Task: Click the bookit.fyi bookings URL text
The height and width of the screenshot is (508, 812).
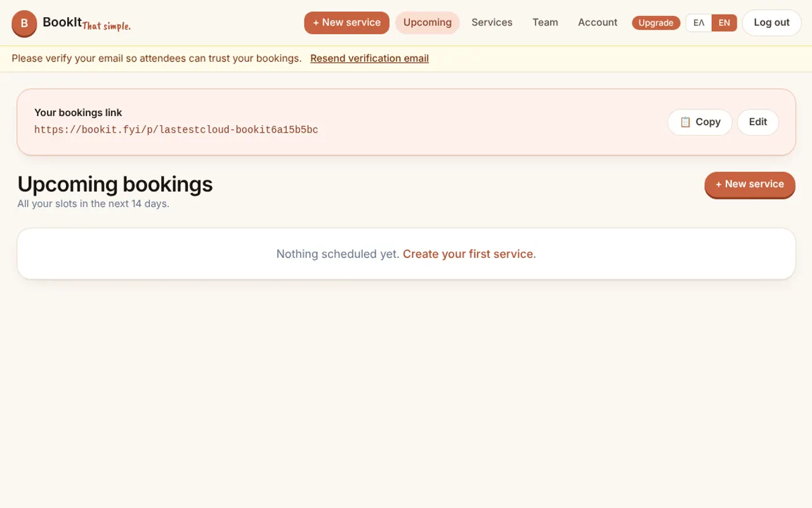Action: coord(176,130)
